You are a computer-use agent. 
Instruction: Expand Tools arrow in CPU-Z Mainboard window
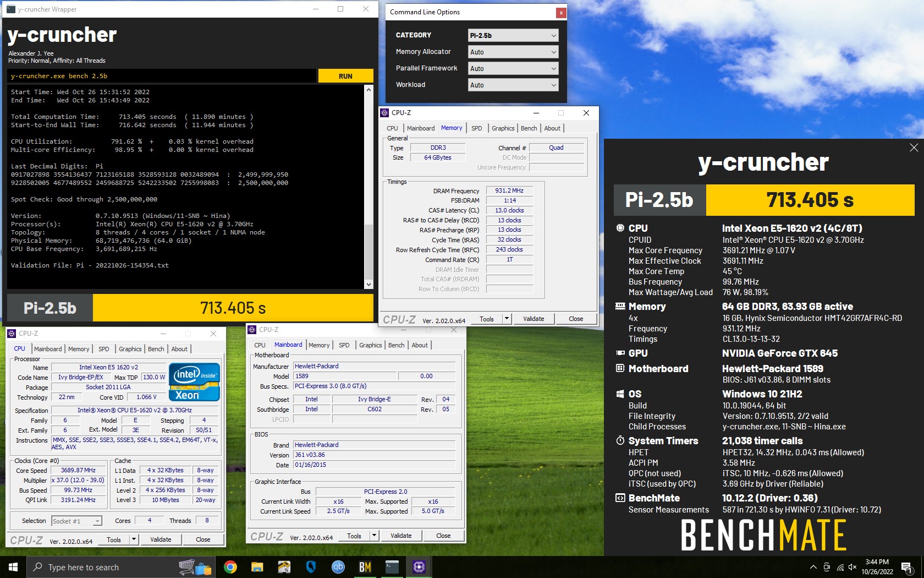374,536
